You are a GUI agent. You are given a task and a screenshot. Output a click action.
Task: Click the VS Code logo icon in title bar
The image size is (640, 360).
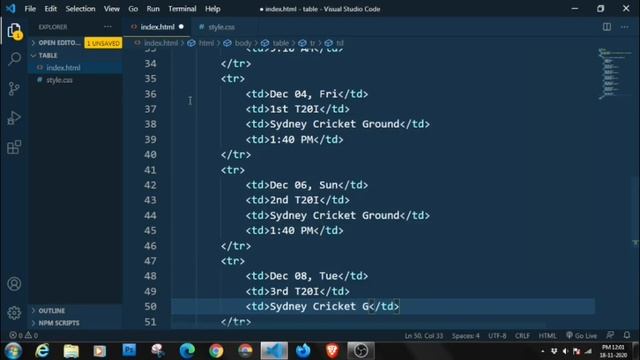[11, 9]
